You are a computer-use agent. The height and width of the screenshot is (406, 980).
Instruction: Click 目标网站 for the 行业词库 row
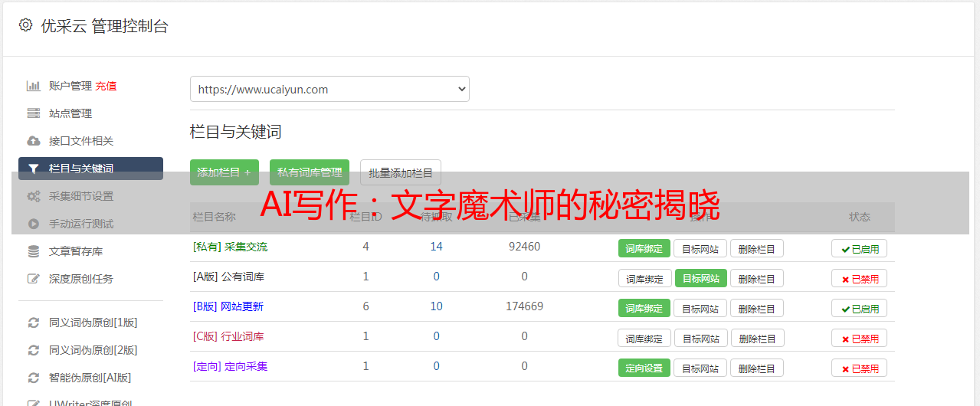(702, 338)
